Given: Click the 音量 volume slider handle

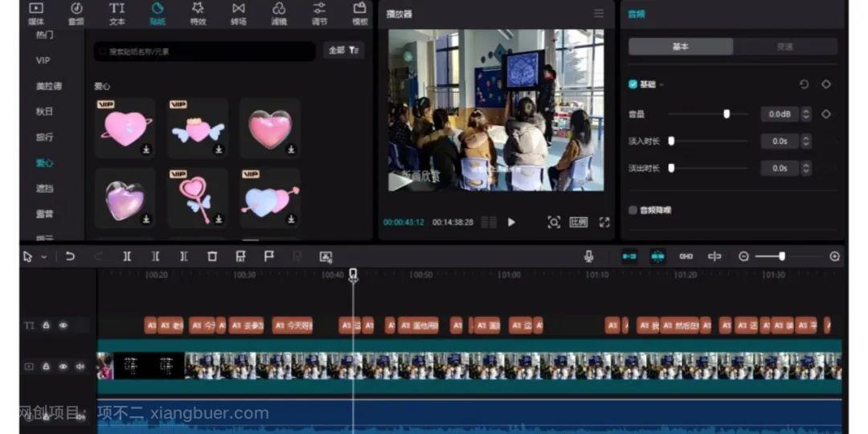Looking at the screenshot, I should tap(727, 114).
